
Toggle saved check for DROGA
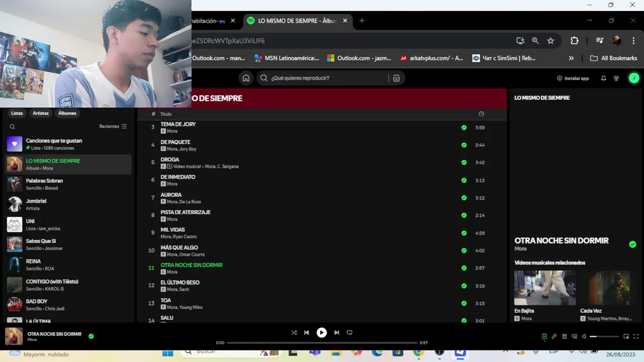pyautogui.click(x=464, y=163)
